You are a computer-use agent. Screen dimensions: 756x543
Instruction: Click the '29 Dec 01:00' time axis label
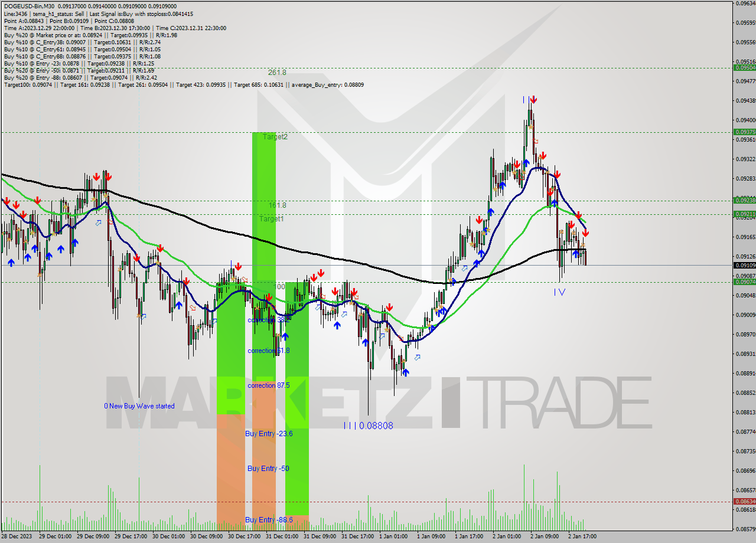coord(55,537)
